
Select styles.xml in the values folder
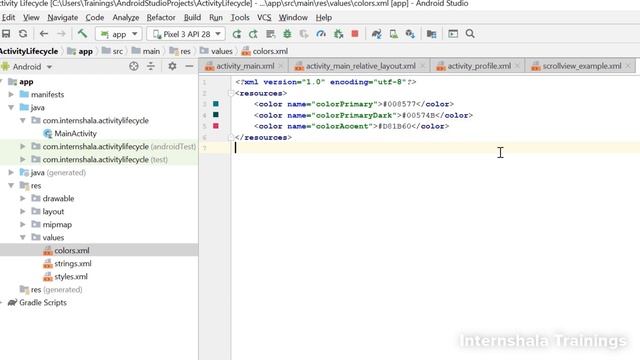tap(71, 277)
